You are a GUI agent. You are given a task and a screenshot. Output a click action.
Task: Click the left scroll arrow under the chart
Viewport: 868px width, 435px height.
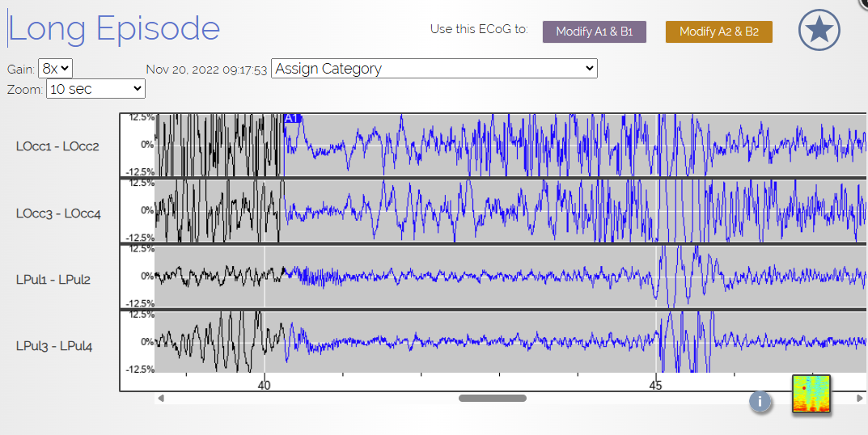pyautogui.click(x=161, y=398)
